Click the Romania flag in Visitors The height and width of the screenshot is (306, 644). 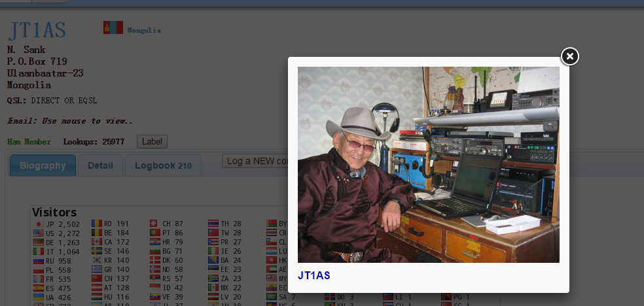[x=96, y=224]
